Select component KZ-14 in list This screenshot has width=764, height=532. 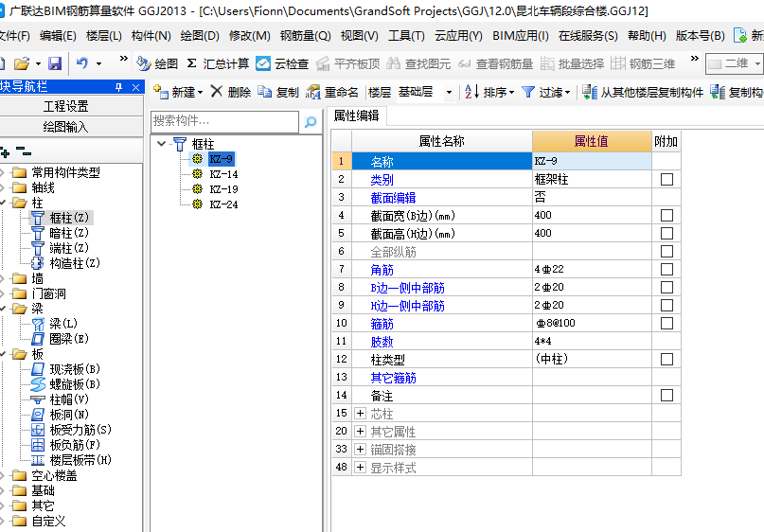[x=223, y=174]
